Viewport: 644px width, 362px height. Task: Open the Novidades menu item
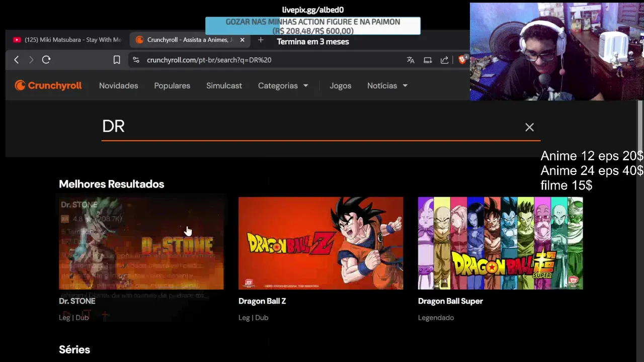coord(118,85)
